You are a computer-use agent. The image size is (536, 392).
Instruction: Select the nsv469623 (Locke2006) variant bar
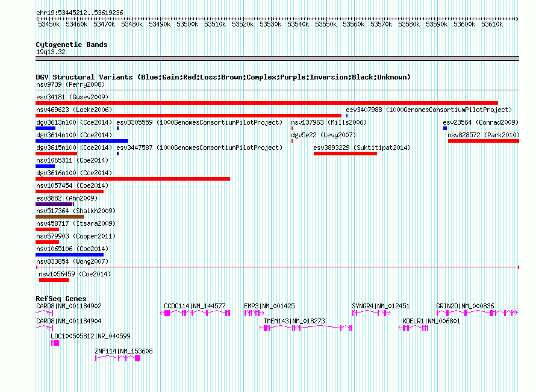point(189,116)
